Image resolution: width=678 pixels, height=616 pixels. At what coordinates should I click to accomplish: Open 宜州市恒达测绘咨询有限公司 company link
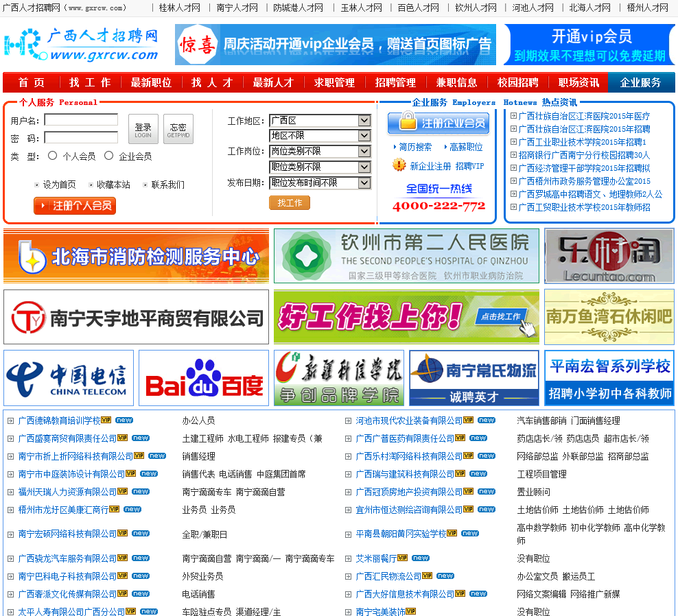[409, 510]
